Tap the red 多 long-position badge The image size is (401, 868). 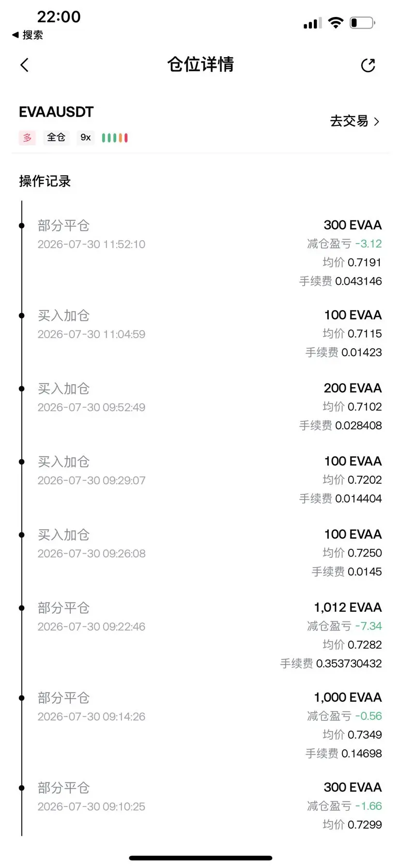pos(28,138)
